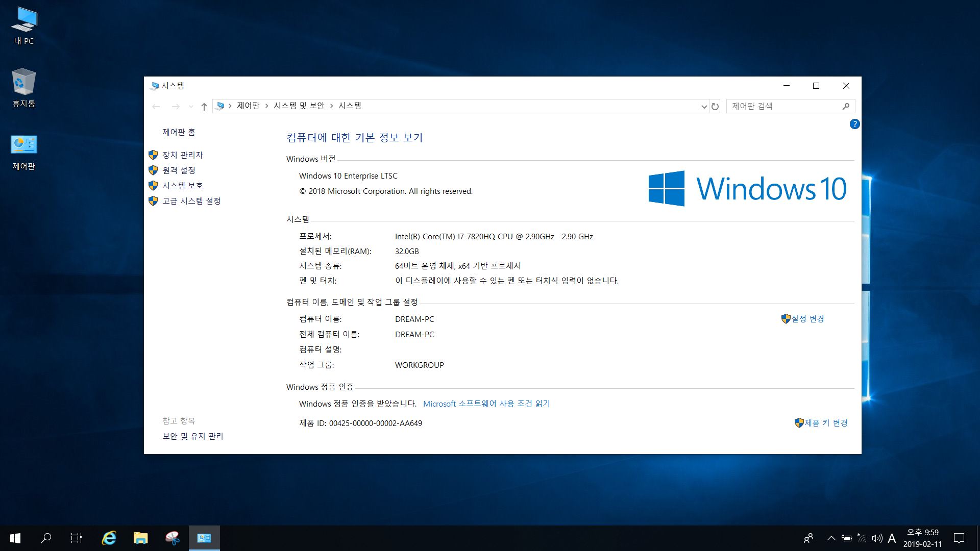Expand the chevron before 제어판 in breadcrumb
Screen dimensions: 980x551
[x=230, y=106]
